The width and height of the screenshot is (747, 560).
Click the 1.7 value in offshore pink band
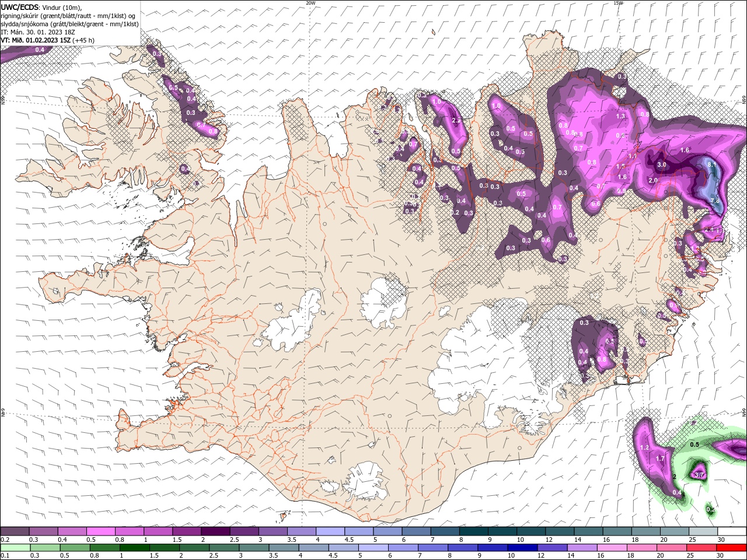click(x=660, y=459)
